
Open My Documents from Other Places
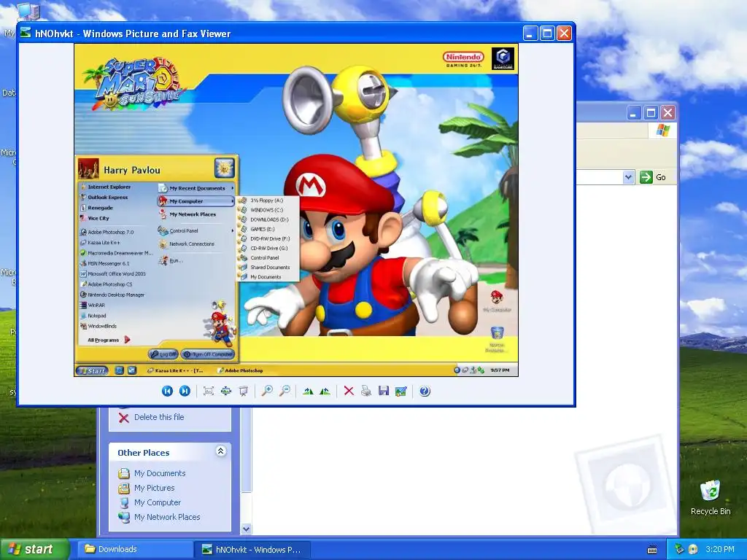click(160, 473)
